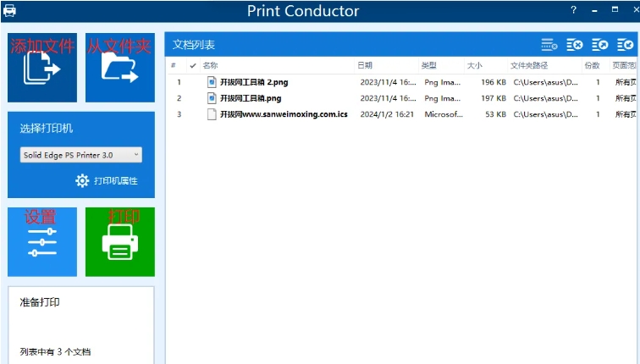Click page range cell of row 1
The height and width of the screenshot is (364, 640).
(626, 82)
